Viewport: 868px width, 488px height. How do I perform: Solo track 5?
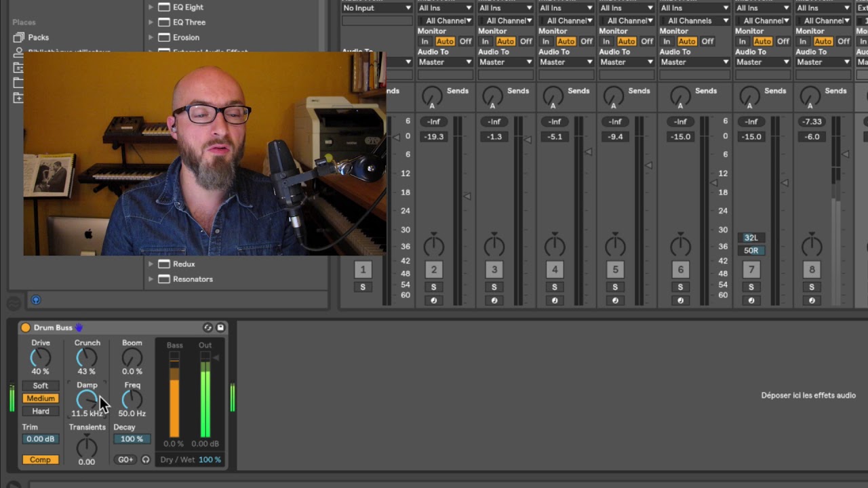[x=615, y=287]
